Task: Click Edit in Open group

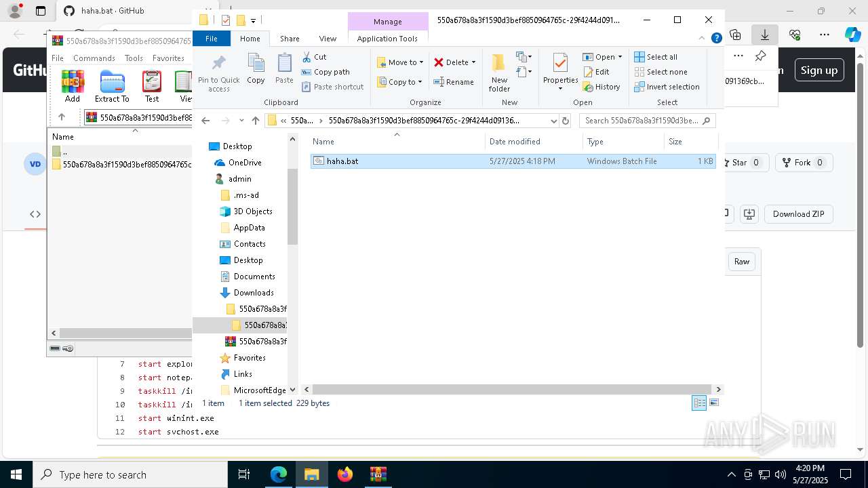Action: point(596,72)
